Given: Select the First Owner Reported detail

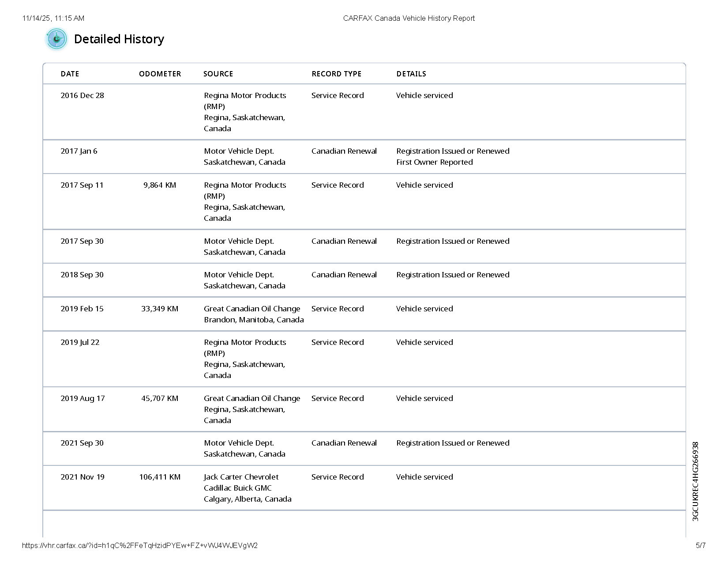Looking at the screenshot, I should click(x=434, y=162).
